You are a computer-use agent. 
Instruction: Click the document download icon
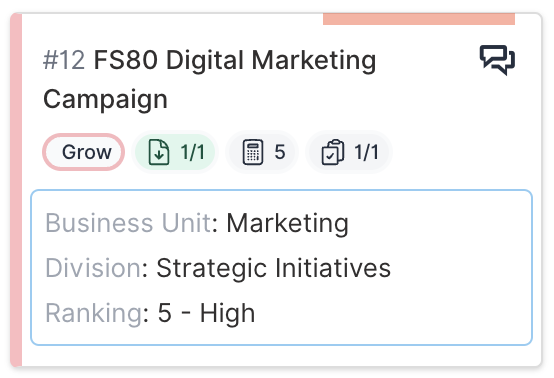tap(159, 152)
